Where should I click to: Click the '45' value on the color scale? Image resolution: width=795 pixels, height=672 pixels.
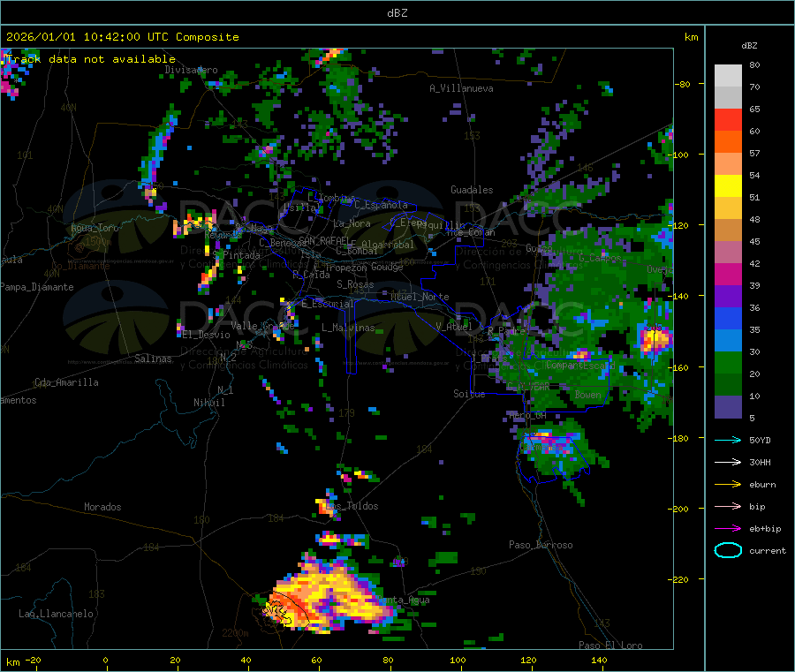754,241
